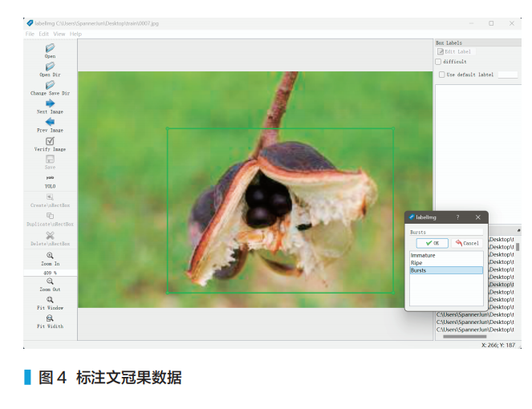
Task: Click the Verify Image icon
Action: (x=50, y=142)
